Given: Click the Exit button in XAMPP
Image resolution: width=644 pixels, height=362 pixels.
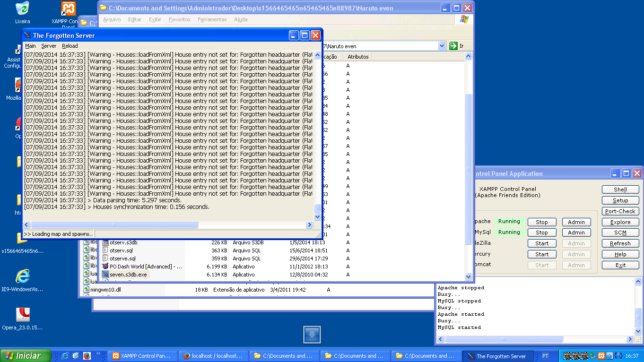Looking at the screenshot, I should click(x=620, y=265).
